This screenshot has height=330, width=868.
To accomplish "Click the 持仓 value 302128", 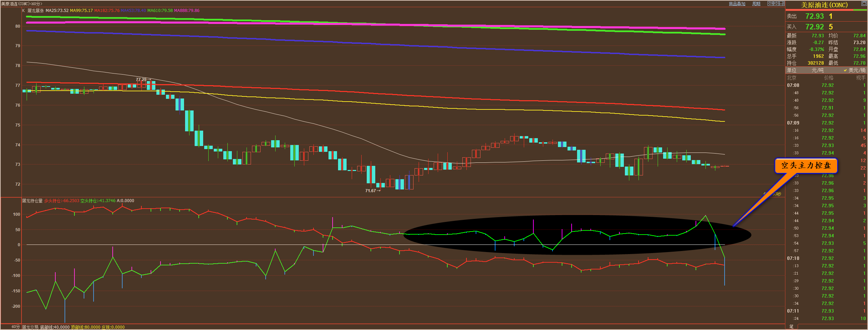I will click(x=815, y=63).
